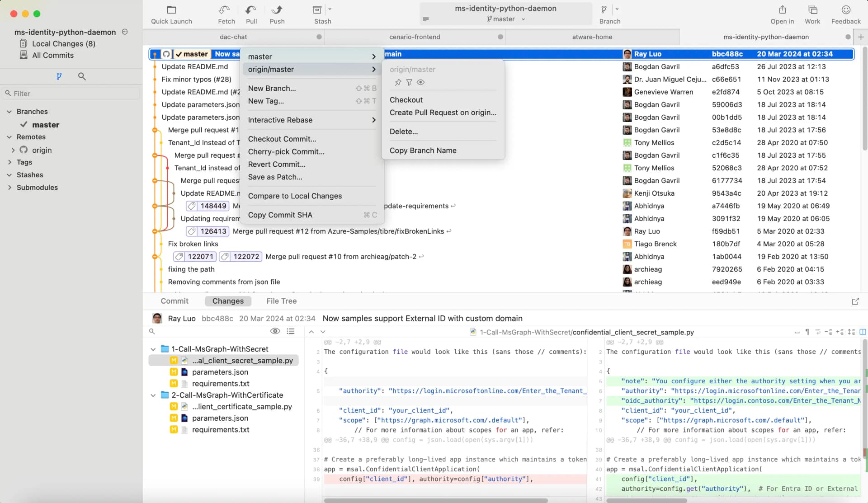
Task: Click the search magnifier in the sidebar
Action: coord(82,76)
